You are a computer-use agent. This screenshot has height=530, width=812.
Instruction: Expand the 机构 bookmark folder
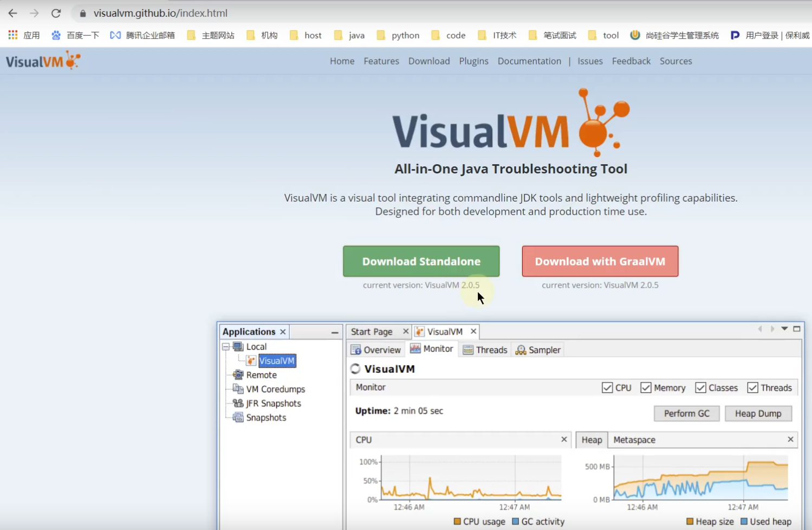tap(262, 35)
